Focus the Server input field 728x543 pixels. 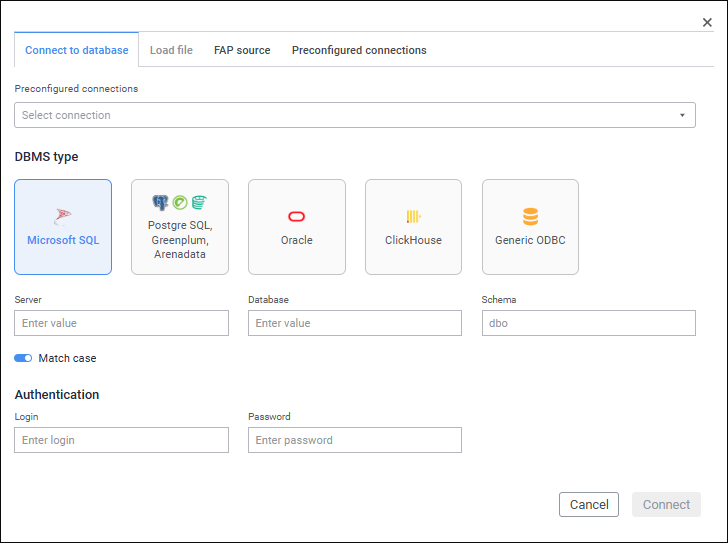[121, 323]
